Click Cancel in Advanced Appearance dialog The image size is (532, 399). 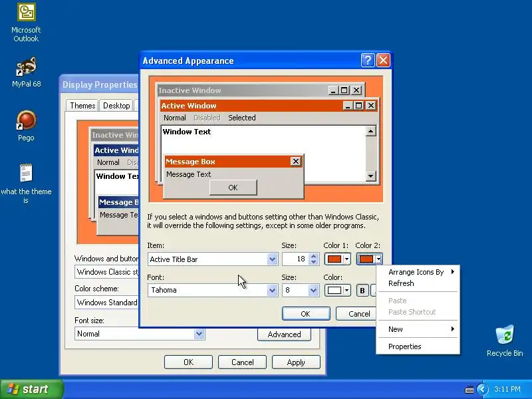(x=356, y=314)
